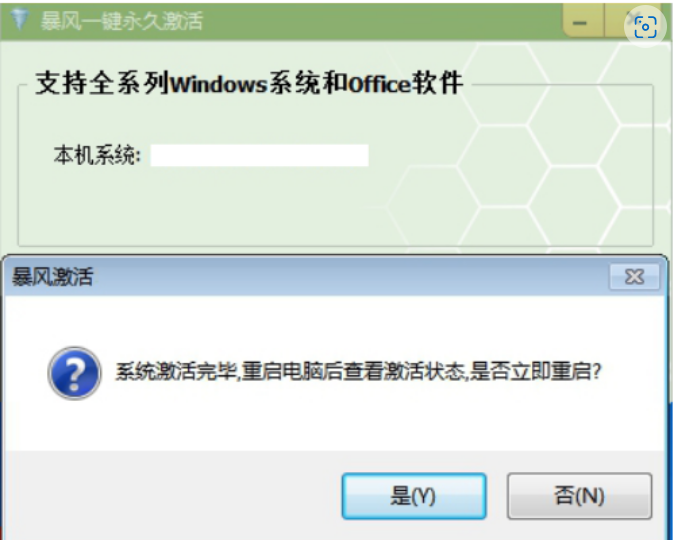Viewport: 674px width, 540px height.
Task: Click the word Office in the heading
Action: [380, 84]
